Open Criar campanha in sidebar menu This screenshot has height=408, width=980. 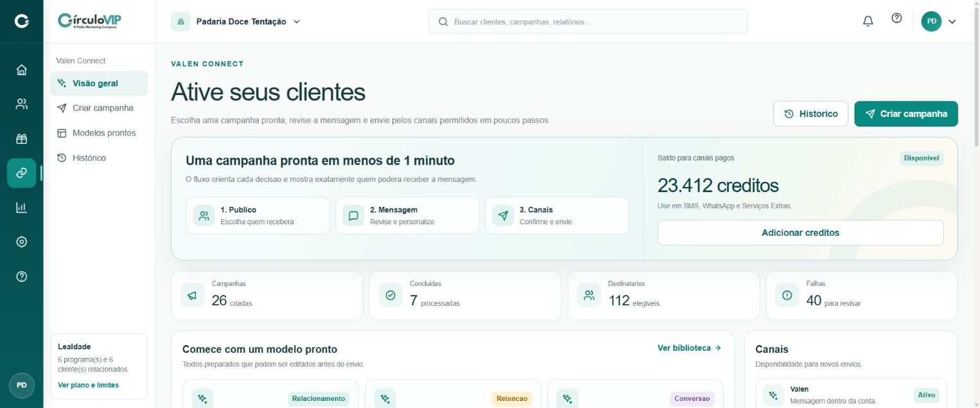click(x=99, y=108)
